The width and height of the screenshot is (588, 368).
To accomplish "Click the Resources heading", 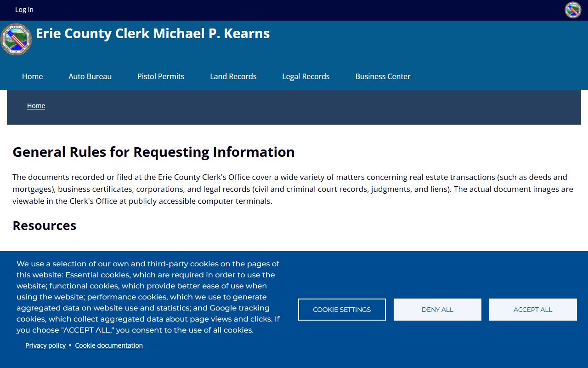I will 45,225.
